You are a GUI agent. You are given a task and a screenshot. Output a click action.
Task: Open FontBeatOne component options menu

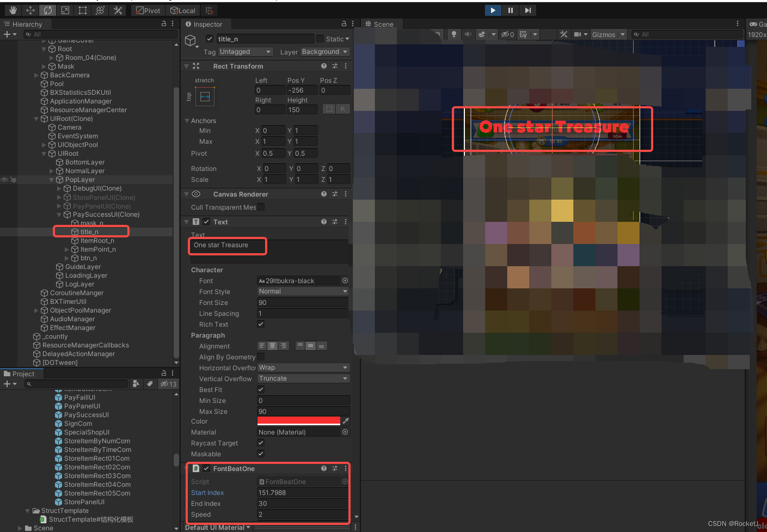click(346, 468)
